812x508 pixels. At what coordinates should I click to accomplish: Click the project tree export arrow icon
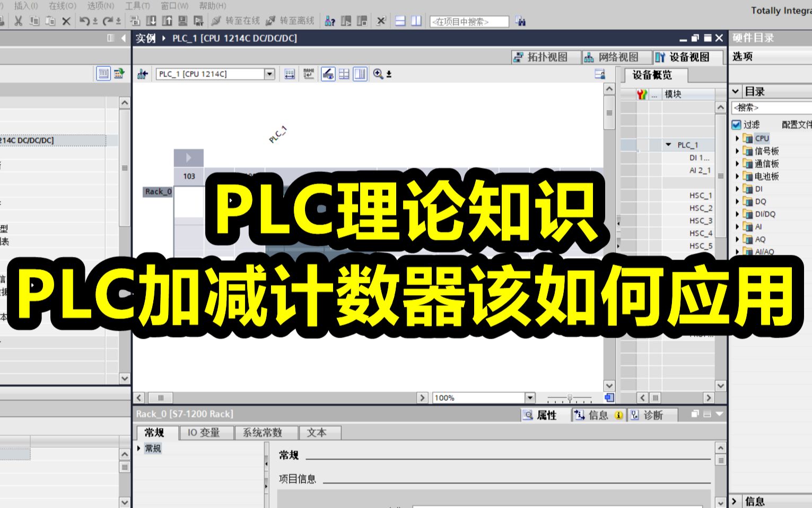pyautogui.click(x=119, y=73)
